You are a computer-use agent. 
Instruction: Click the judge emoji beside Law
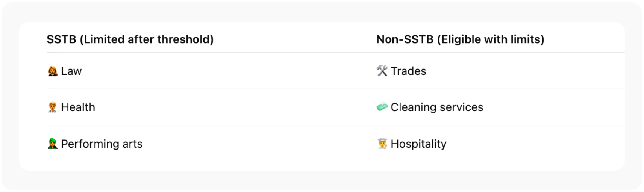(x=53, y=71)
